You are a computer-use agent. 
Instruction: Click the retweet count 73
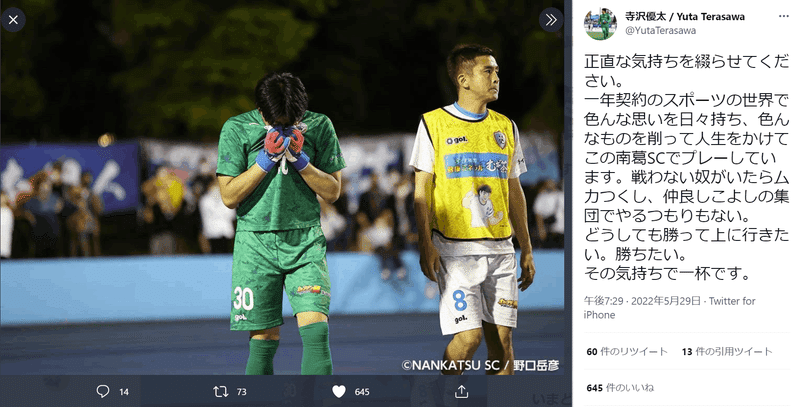point(242,392)
